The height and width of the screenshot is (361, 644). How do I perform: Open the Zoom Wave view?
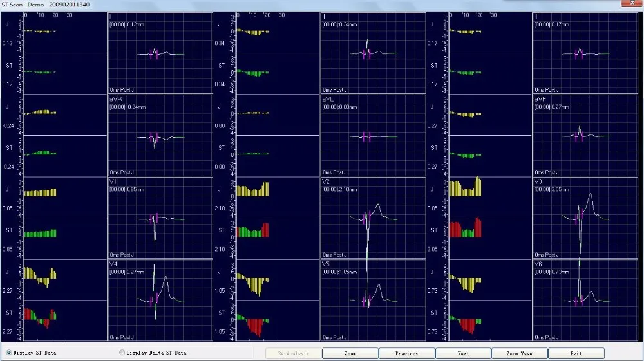(519, 353)
